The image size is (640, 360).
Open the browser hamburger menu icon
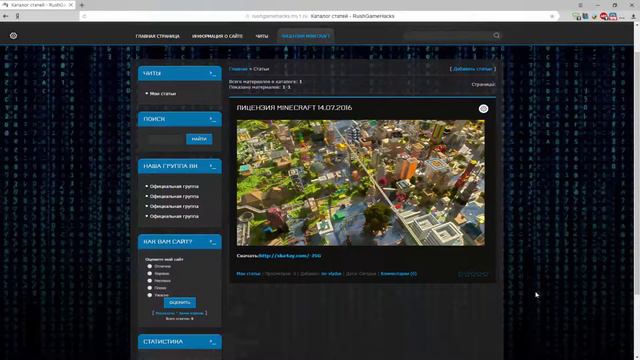coord(580,5)
